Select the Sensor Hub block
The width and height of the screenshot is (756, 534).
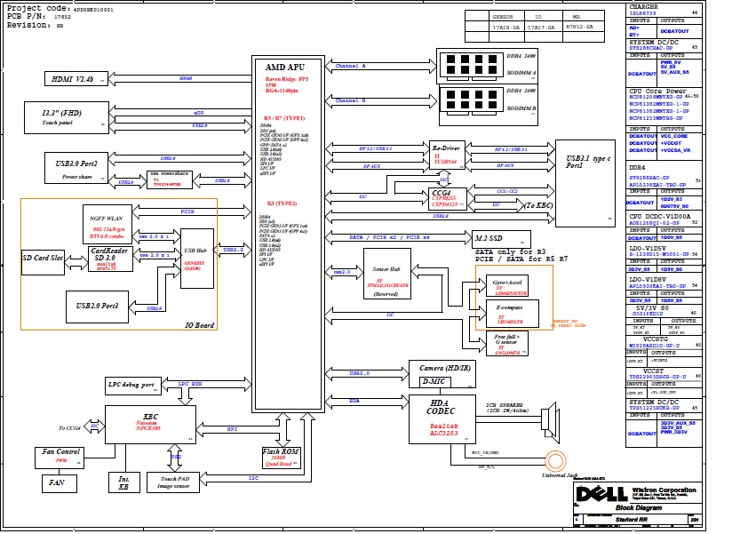coord(387,274)
